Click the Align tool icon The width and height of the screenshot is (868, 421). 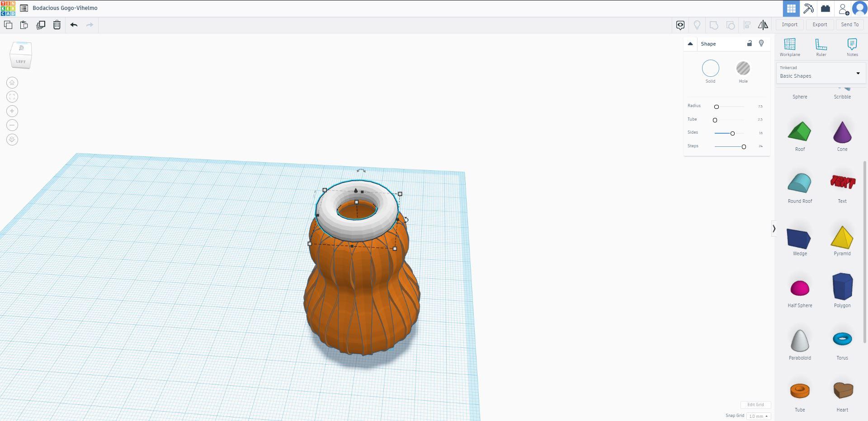pos(747,25)
